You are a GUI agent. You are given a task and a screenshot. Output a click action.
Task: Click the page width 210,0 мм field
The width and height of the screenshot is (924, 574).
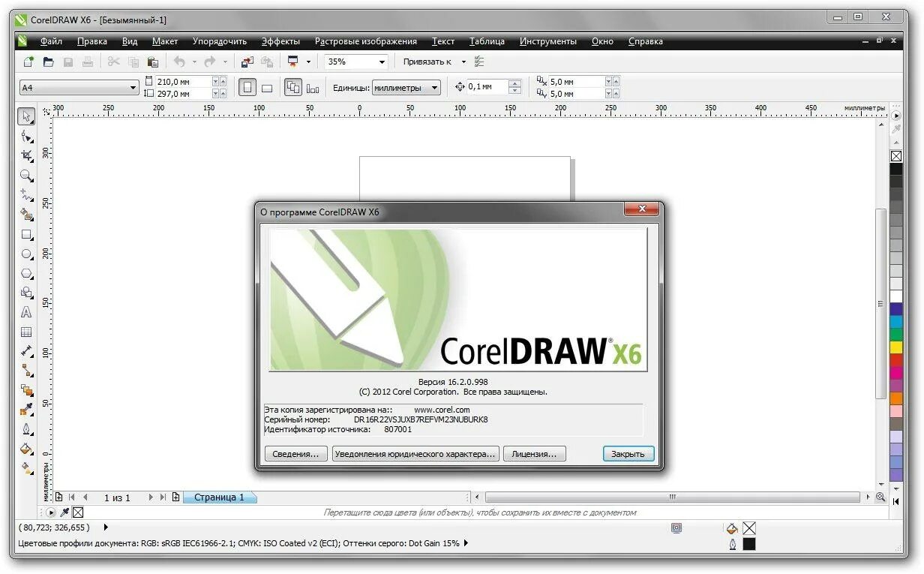183,81
